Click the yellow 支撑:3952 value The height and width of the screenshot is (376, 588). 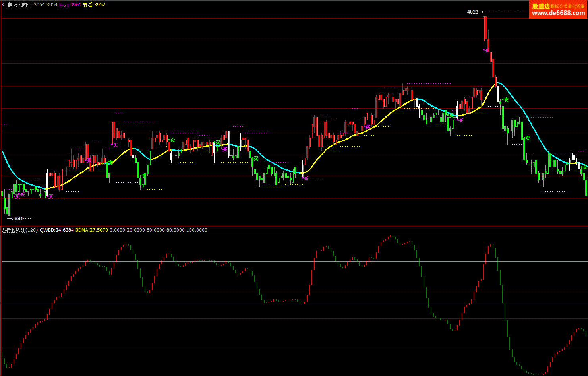point(94,5)
